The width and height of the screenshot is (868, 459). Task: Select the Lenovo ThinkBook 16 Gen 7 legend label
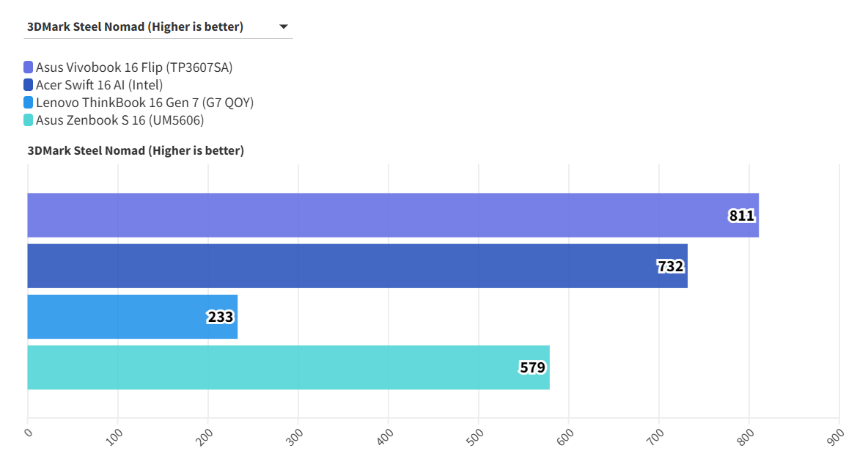click(x=144, y=103)
